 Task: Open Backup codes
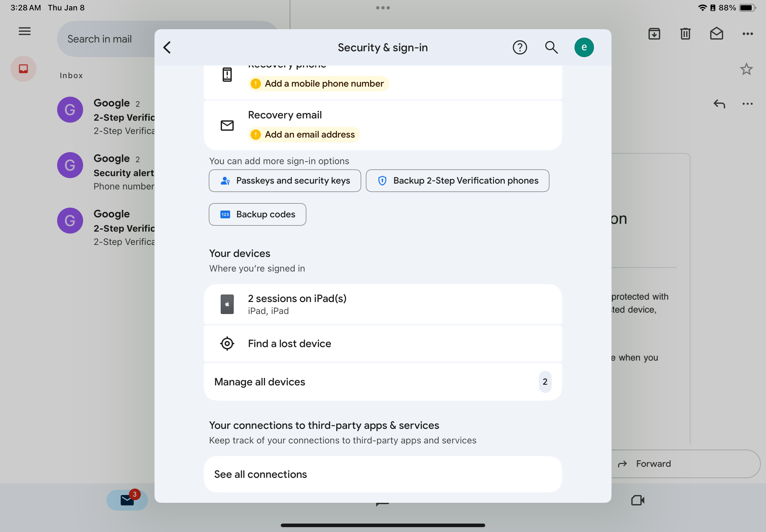257,214
